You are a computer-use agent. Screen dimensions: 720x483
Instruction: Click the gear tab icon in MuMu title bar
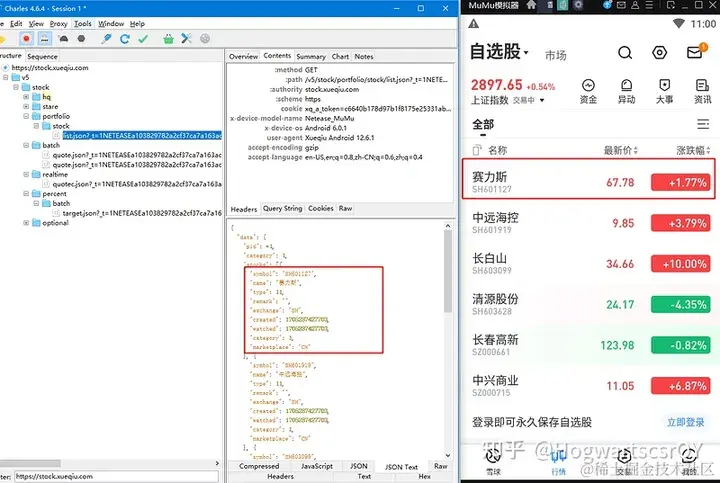578,5
